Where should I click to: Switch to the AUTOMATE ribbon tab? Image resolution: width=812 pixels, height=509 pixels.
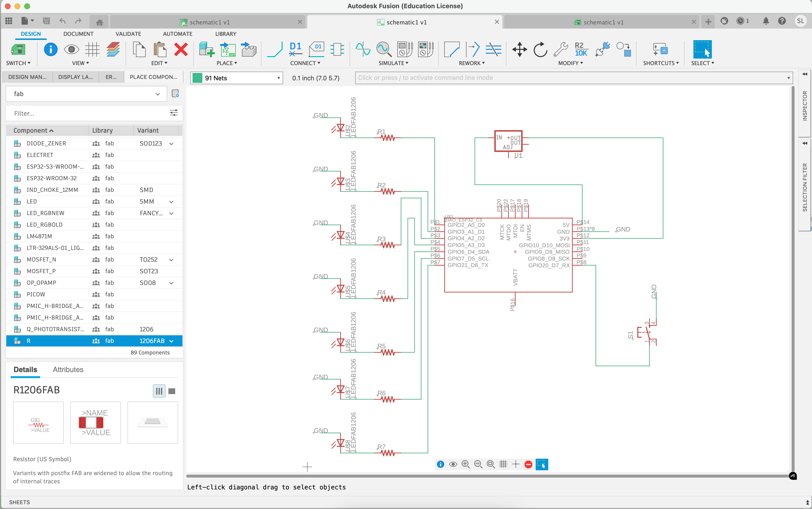point(177,34)
